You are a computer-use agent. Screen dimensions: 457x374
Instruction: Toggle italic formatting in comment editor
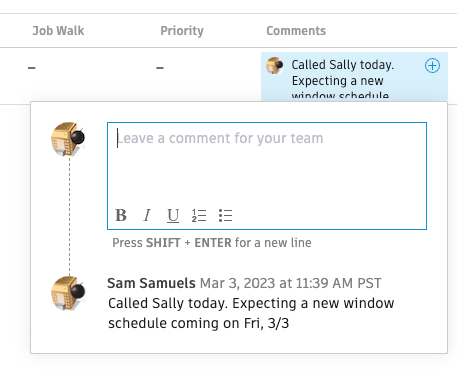(147, 215)
